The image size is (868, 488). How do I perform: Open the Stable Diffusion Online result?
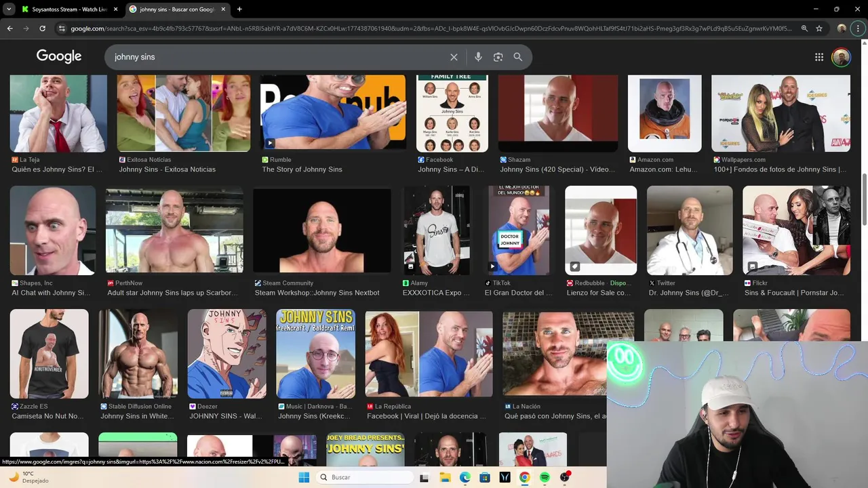[138, 416]
